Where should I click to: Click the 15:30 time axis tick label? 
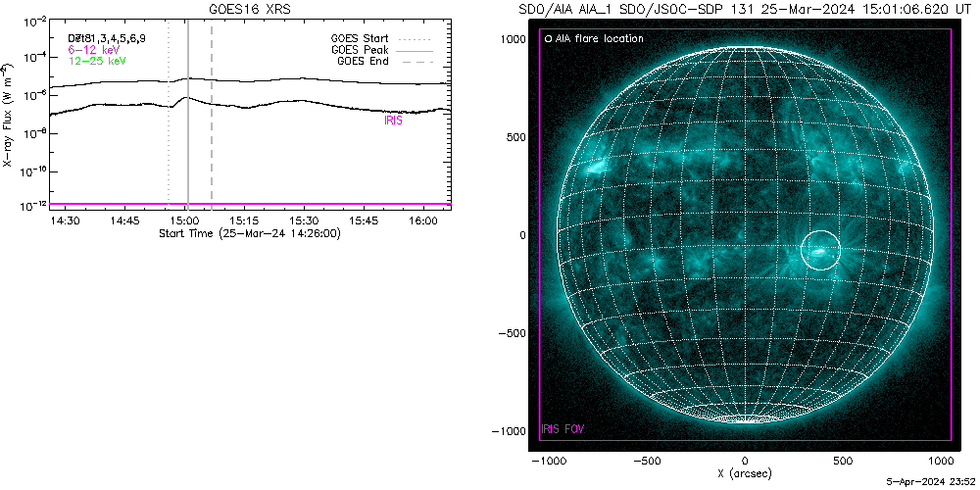305,221
